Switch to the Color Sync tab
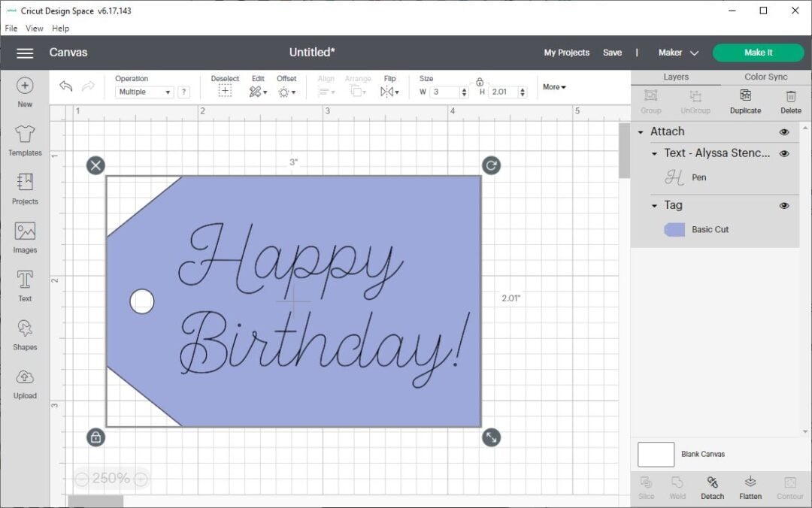The image size is (812, 508). 766,77
